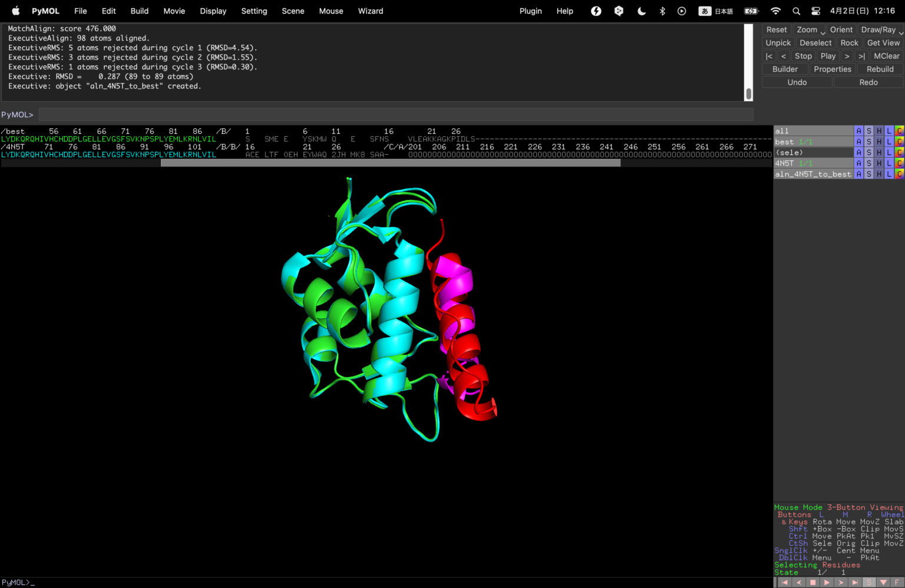The width and height of the screenshot is (905, 588).
Task: Open the rainbow Color menu for best
Action: [x=899, y=142]
